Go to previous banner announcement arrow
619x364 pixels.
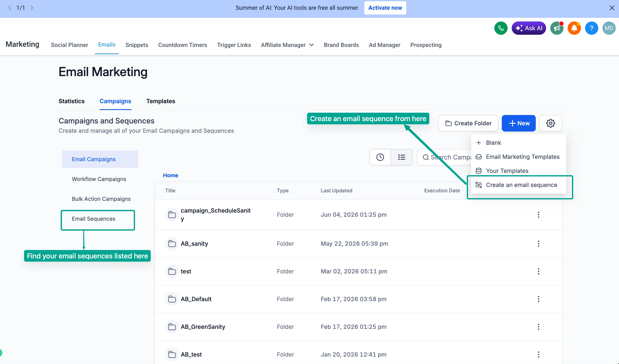point(10,8)
